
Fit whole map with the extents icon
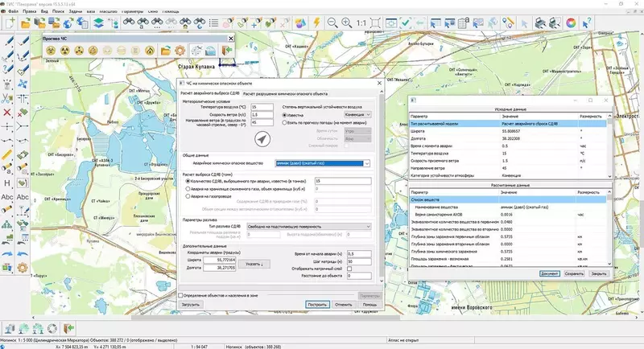click(375, 23)
